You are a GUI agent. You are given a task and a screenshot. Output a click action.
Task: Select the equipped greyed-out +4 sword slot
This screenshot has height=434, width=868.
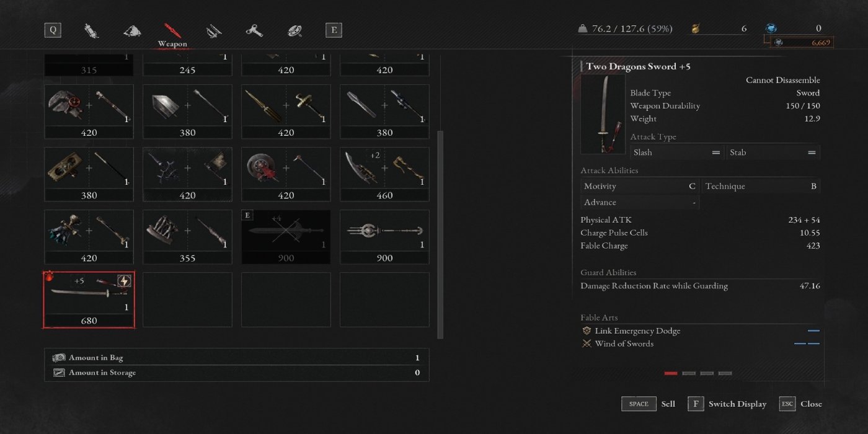tap(286, 237)
